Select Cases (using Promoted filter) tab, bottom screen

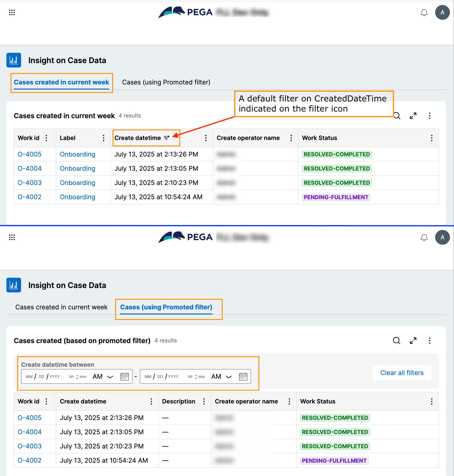click(x=166, y=307)
